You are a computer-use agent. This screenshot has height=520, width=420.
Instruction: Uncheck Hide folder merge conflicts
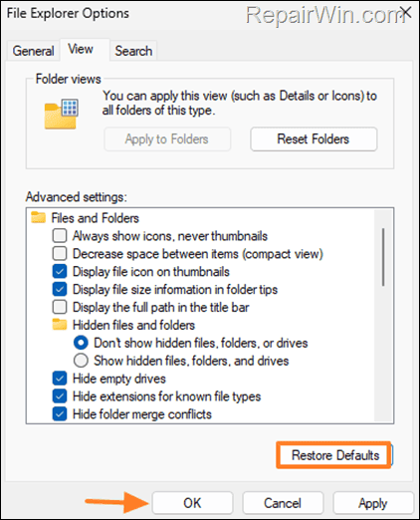pyautogui.click(x=60, y=414)
